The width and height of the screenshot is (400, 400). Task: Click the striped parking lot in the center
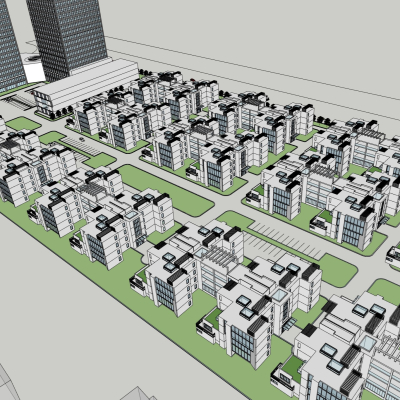[283, 241]
